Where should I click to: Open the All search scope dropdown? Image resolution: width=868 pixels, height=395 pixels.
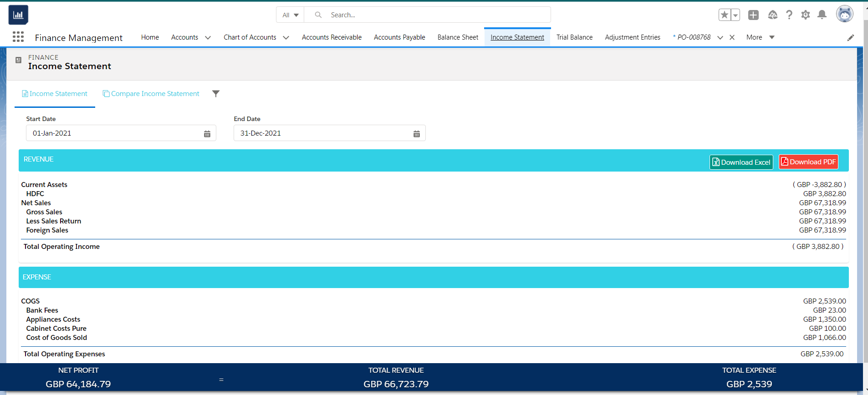click(x=290, y=15)
